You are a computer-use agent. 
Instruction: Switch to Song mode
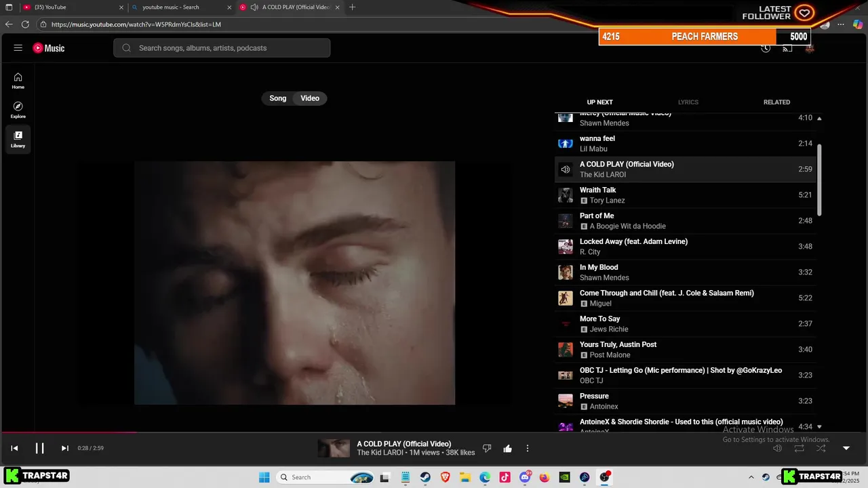pos(278,98)
